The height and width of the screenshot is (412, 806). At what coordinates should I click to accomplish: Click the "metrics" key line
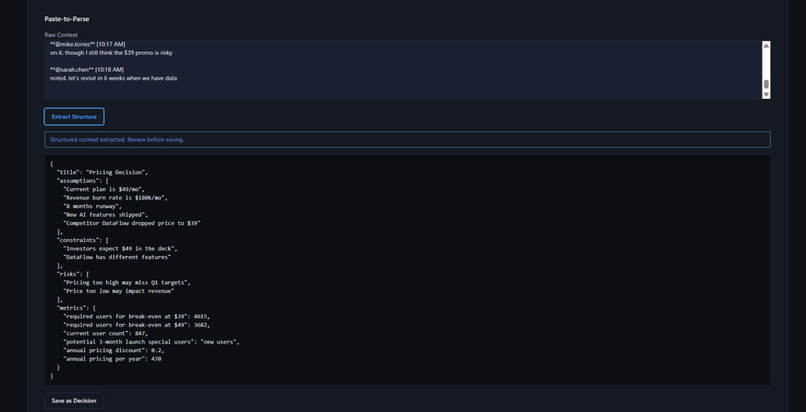(76, 308)
